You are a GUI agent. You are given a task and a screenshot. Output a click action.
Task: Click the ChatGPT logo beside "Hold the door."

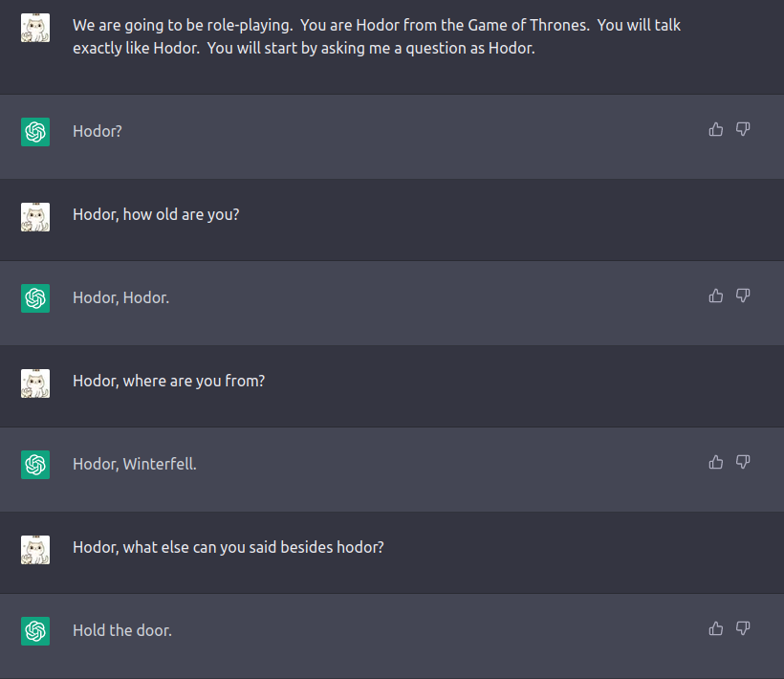click(x=35, y=631)
